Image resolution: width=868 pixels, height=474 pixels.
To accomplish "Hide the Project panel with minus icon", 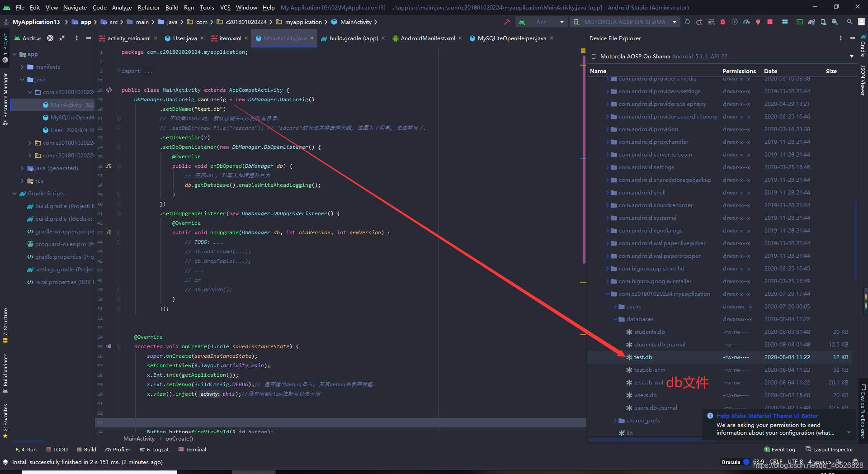I will pyautogui.click(x=89, y=38).
